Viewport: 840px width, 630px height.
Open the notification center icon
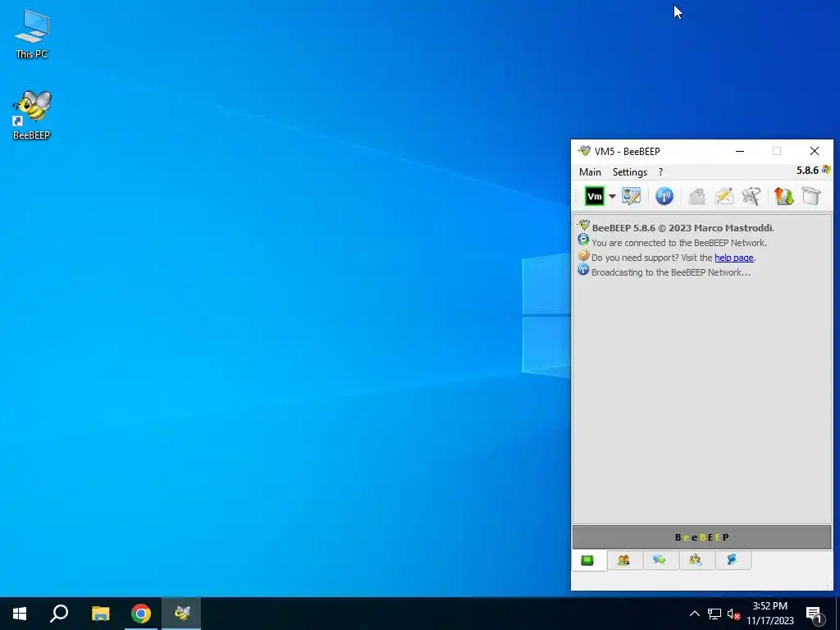814,614
